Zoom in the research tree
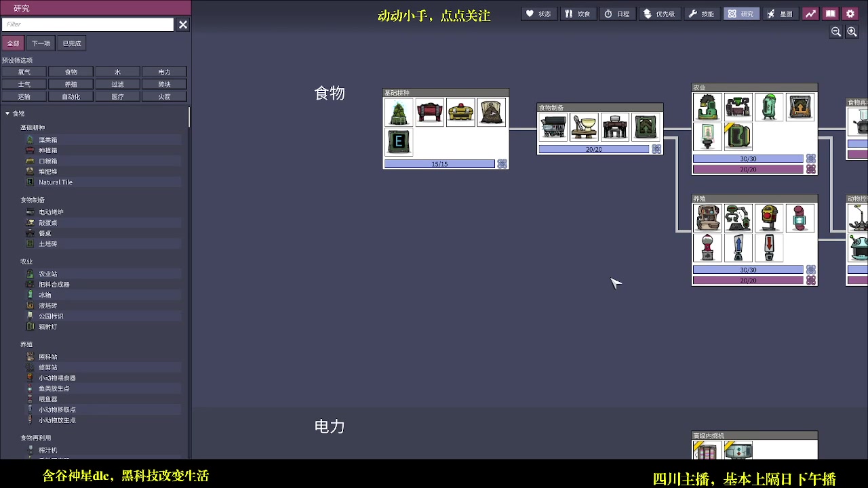This screenshot has width=868, height=488. pos(852,32)
